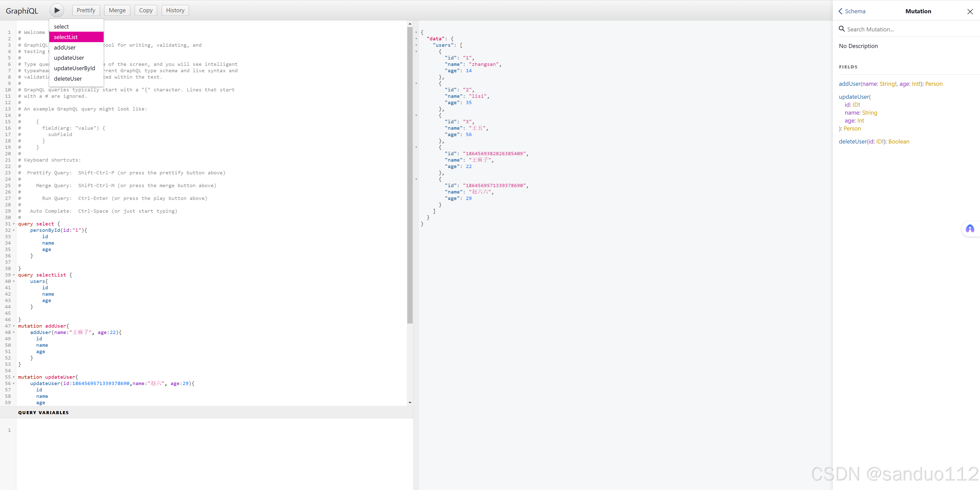Screen dimensions: 980x490
Task: Click the query editor vertical scrollbar thumb
Action: pyautogui.click(x=410, y=175)
